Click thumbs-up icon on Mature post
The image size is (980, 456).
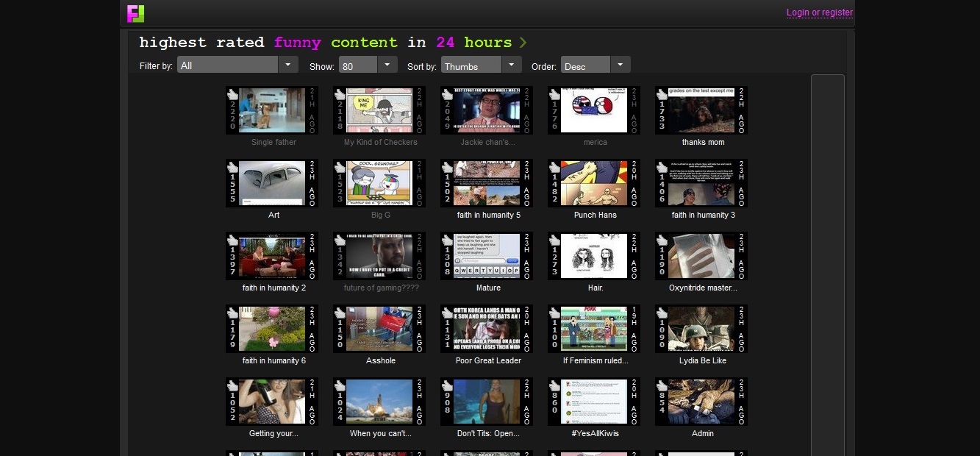pos(448,240)
